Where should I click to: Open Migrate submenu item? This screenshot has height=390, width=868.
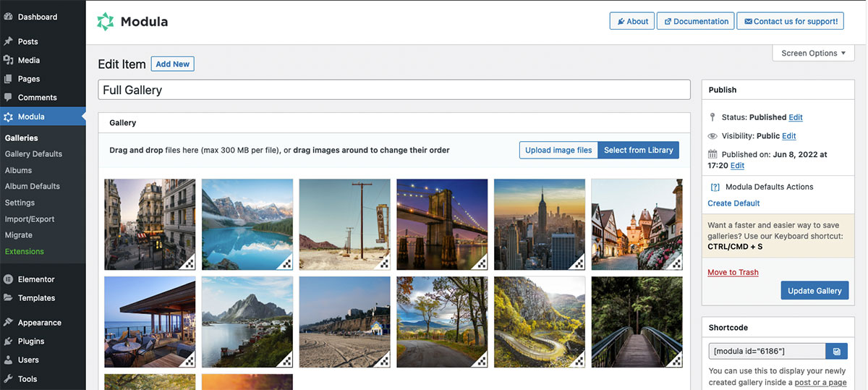tap(18, 235)
